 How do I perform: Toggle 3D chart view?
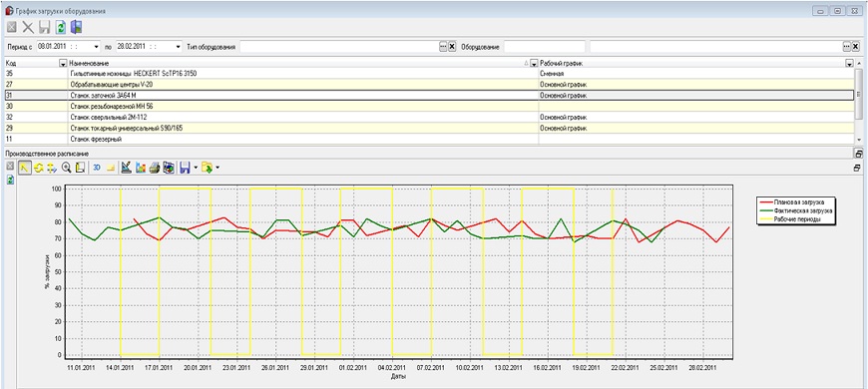pos(97,168)
